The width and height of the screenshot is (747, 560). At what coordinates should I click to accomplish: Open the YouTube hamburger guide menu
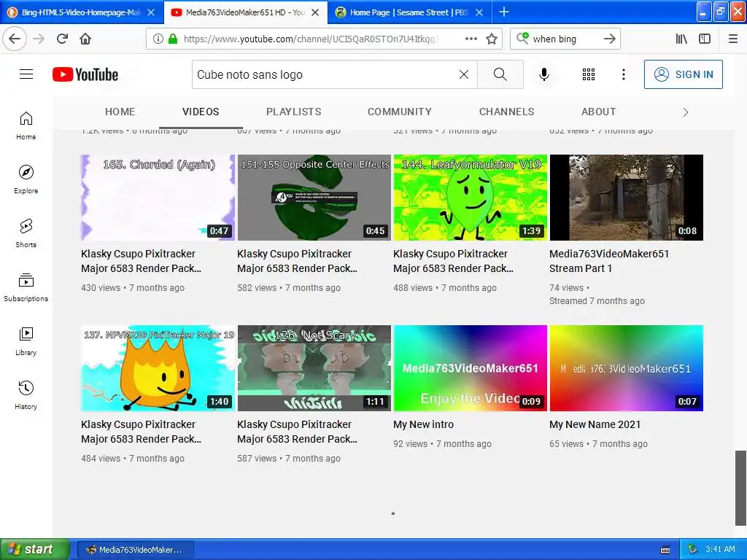click(x=26, y=74)
